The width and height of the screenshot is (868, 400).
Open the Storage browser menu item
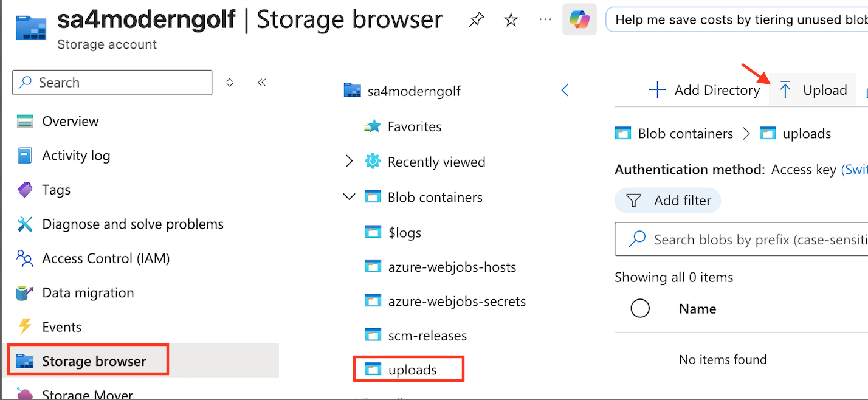(94, 361)
